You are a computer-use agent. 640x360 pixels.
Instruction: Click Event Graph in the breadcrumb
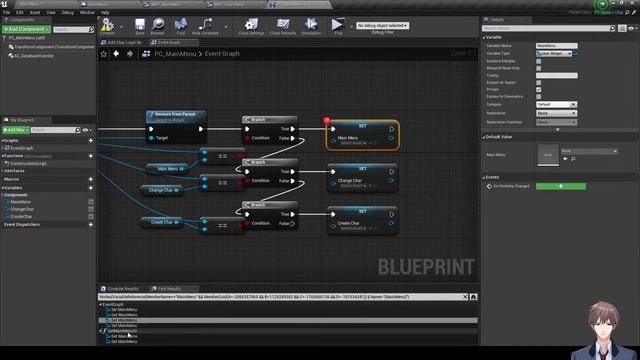coord(222,53)
